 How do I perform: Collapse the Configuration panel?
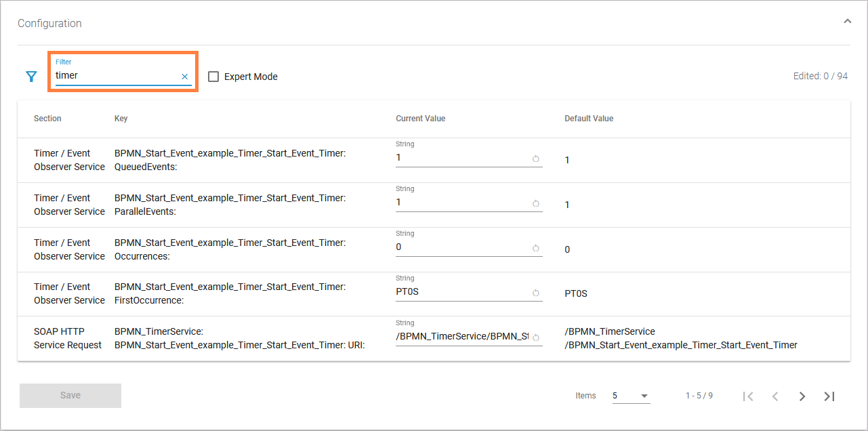point(847,21)
